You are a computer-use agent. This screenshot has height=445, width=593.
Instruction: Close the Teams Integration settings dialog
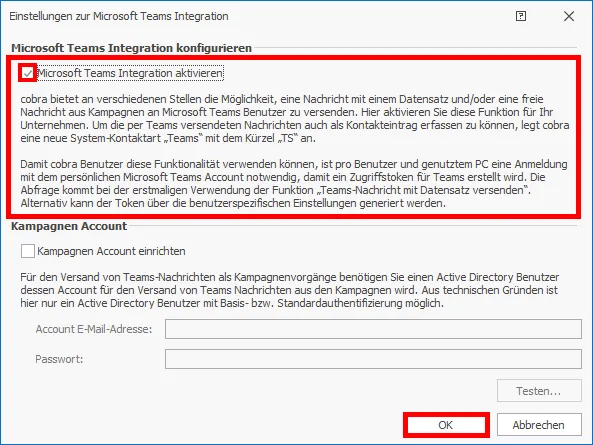coord(569,16)
